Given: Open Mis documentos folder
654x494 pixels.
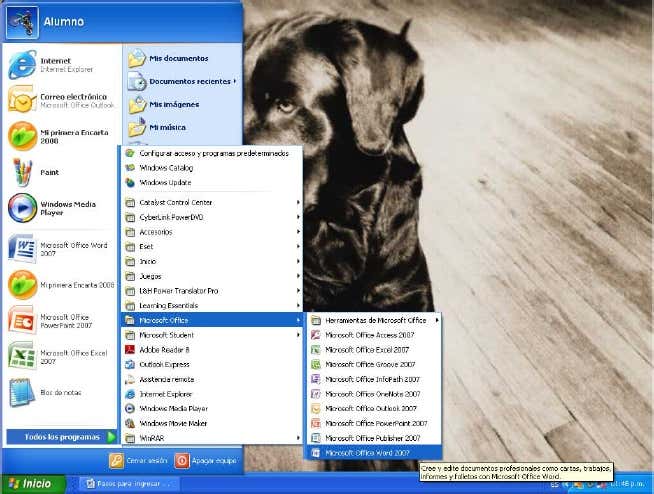Looking at the screenshot, I should tap(181, 58).
